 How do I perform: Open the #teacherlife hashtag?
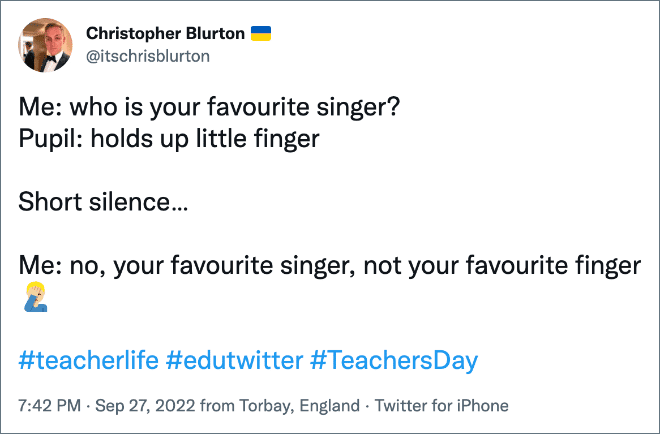point(89,360)
